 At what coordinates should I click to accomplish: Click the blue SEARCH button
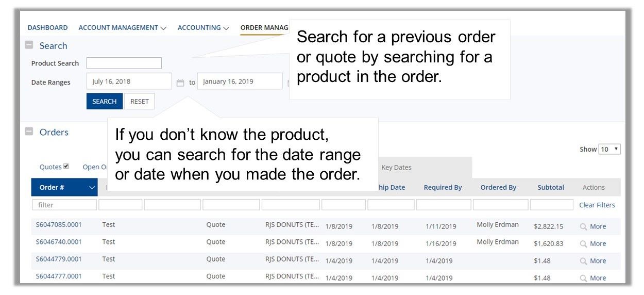coord(105,102)
